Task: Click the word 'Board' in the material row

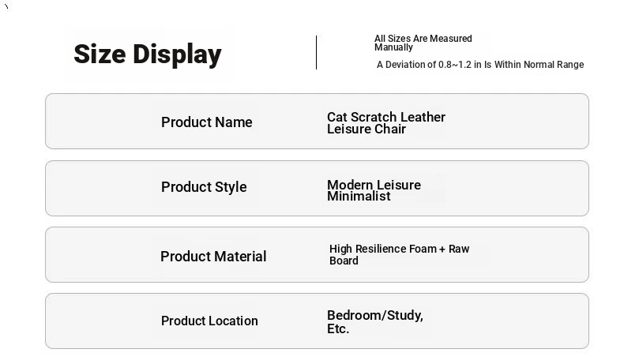Action: [344, 261]
